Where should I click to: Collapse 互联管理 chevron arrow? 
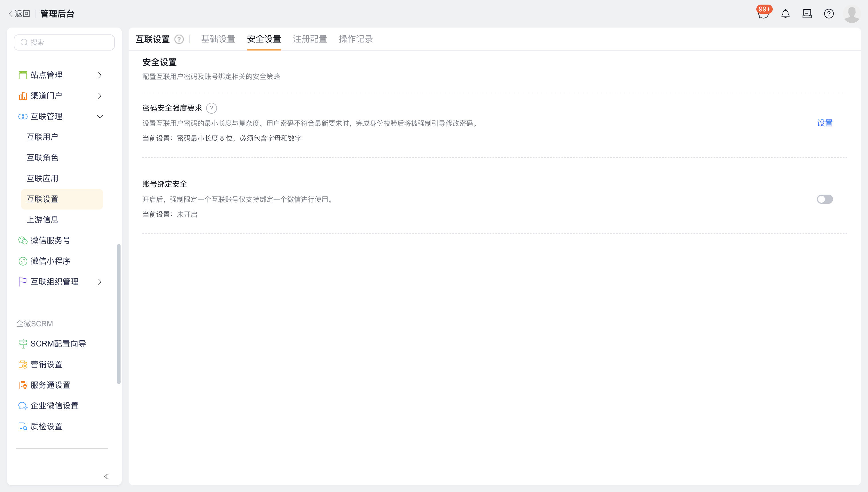click(x=100, y=117)
